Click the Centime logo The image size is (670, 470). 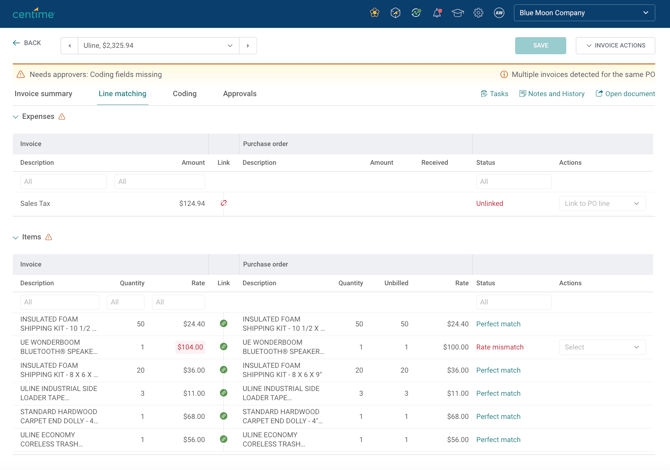pos(33,13)
